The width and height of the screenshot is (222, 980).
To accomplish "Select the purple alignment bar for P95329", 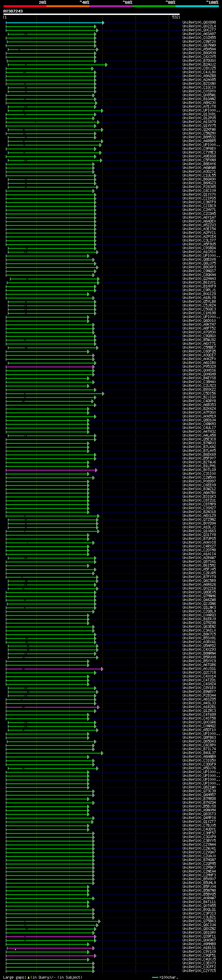I will 50,367.
